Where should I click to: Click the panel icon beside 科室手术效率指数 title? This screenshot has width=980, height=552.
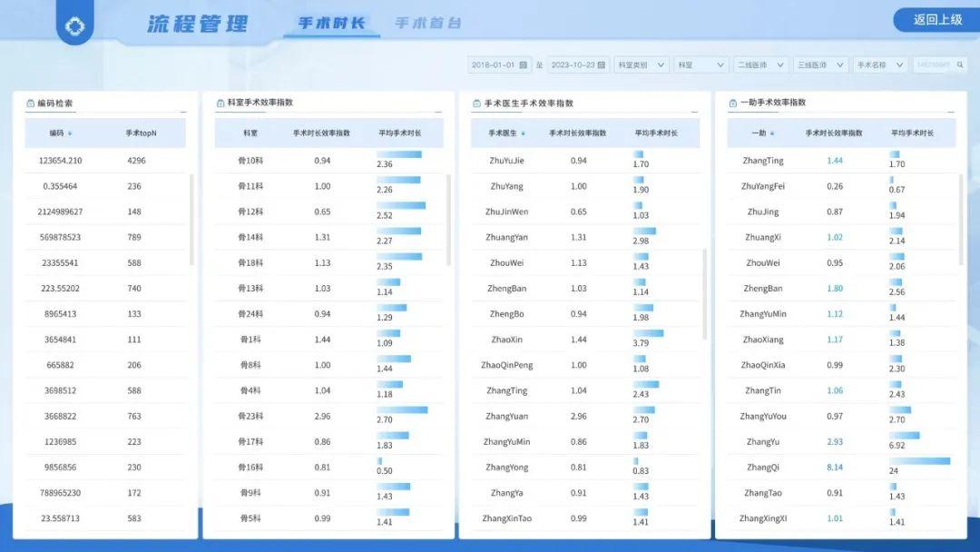pos(218,103)
